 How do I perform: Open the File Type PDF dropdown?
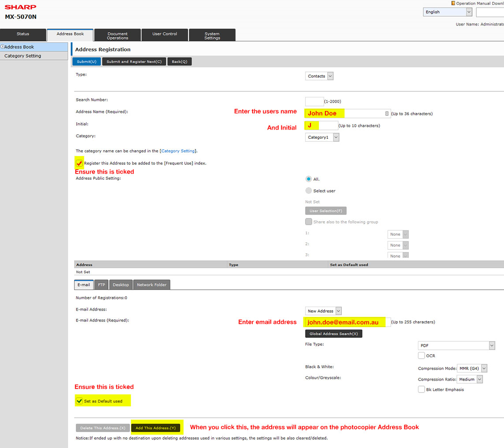456,346
